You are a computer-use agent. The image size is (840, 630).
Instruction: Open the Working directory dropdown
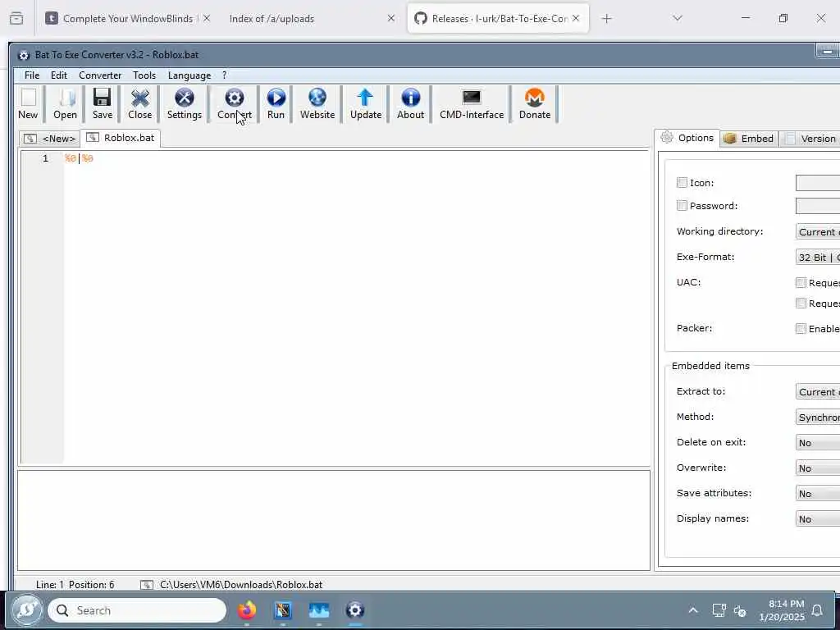[x=818, y=231]
